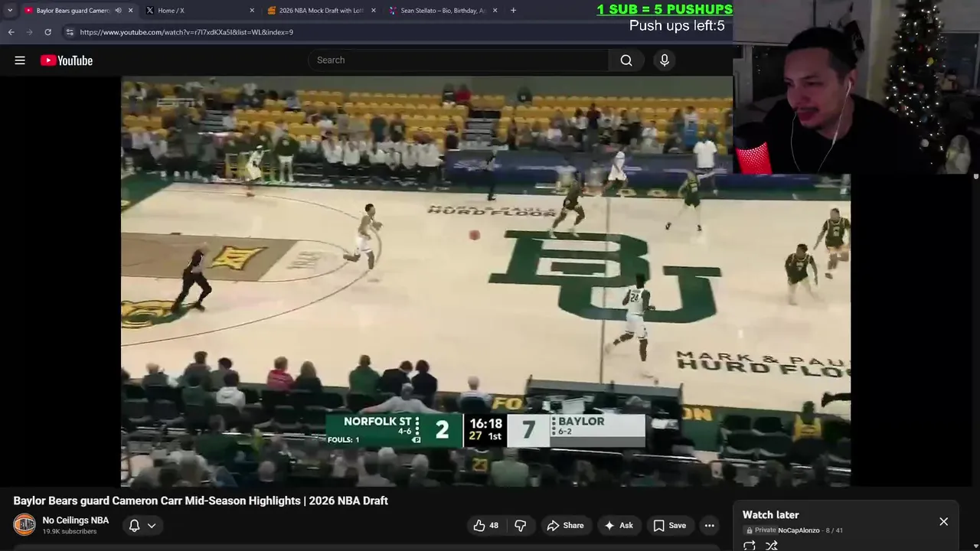Open the three-dot more actions menu
The width and height of the screenshot is (980, 551).
pos(710,525)
